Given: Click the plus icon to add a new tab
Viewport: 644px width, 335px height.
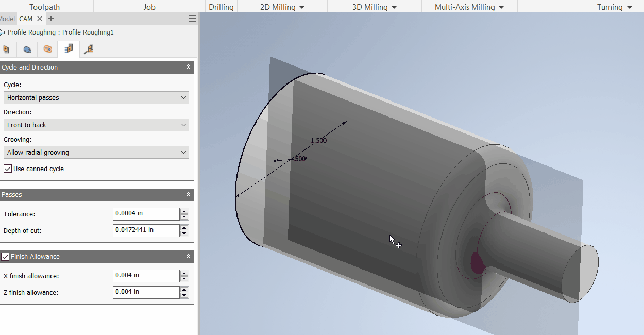Looking at the screenshot, I should point(50,19).
